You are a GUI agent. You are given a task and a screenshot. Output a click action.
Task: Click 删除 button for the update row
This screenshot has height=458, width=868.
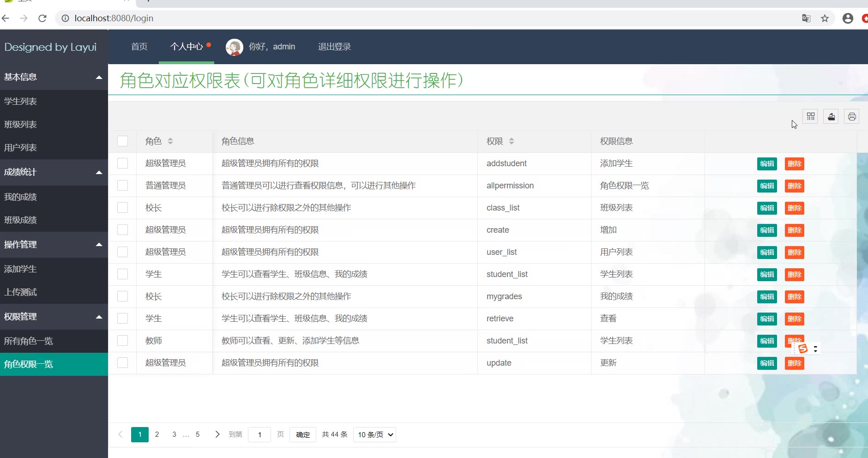[794, 363]
